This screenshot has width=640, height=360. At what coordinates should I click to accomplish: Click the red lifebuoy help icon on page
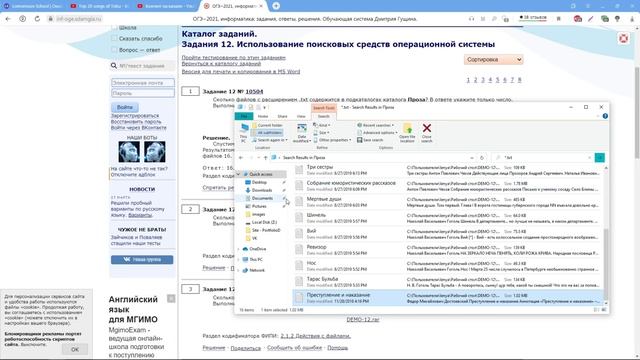[623, 38]
